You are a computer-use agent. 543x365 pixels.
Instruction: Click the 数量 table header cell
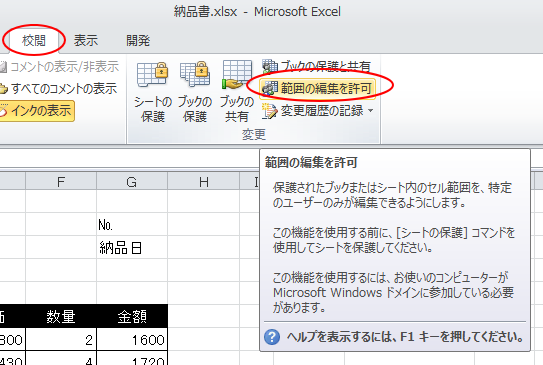click(x=61, y=316)
